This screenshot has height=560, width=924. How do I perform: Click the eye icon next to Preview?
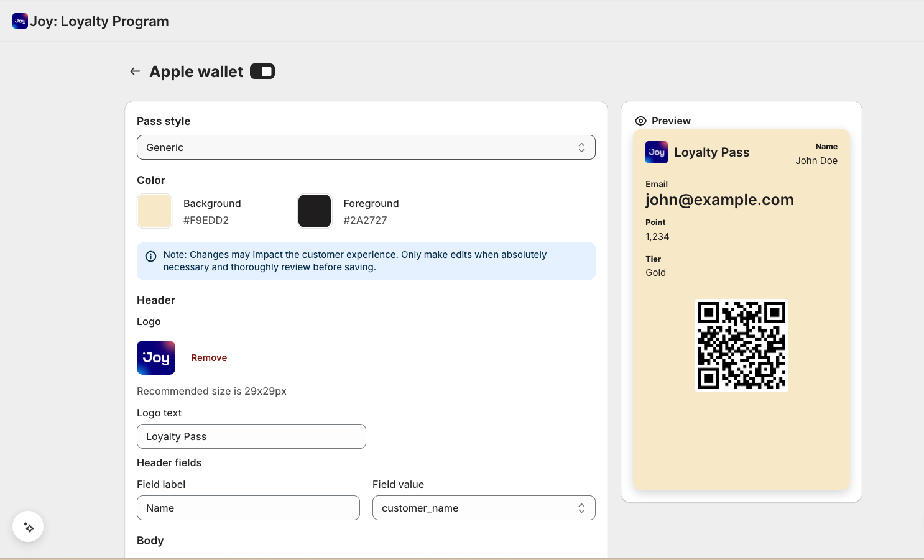[x=640, y=121]
